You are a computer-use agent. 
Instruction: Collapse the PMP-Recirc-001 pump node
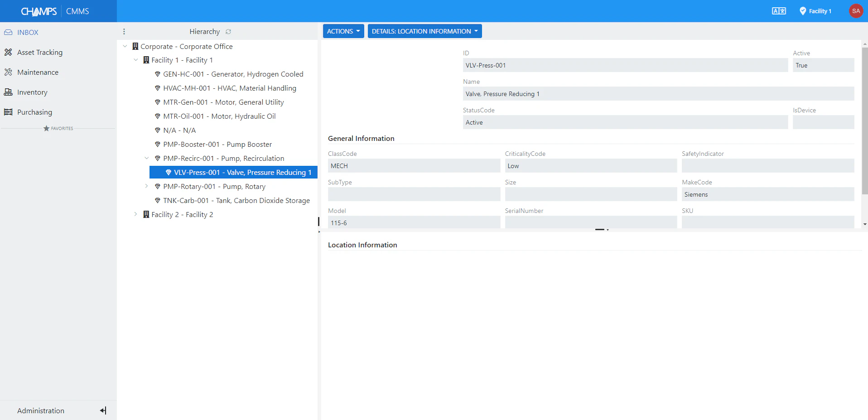tap(146, 158)
